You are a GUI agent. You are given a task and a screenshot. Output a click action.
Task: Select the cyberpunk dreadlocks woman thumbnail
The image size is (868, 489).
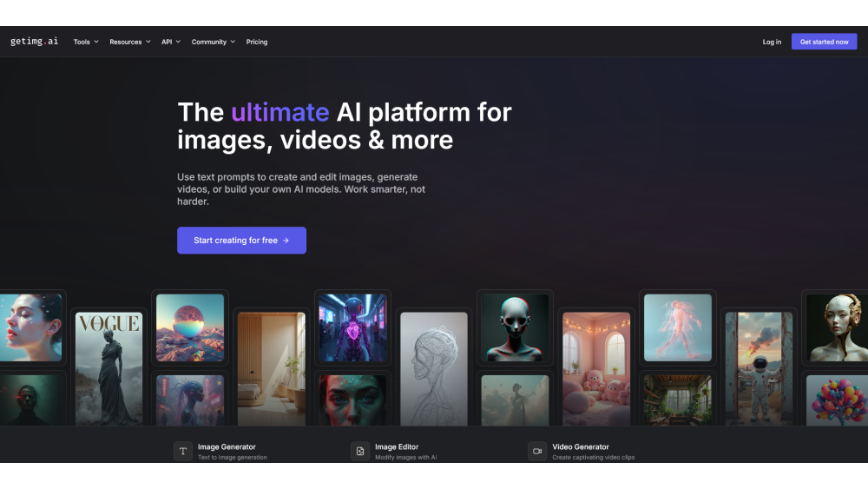tap(190, 400)
